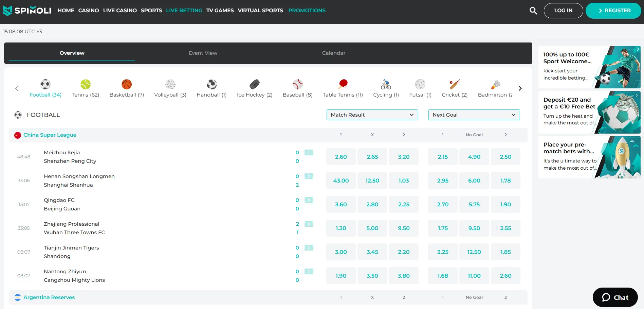Switch to the Event View tab

pos(203,53)
